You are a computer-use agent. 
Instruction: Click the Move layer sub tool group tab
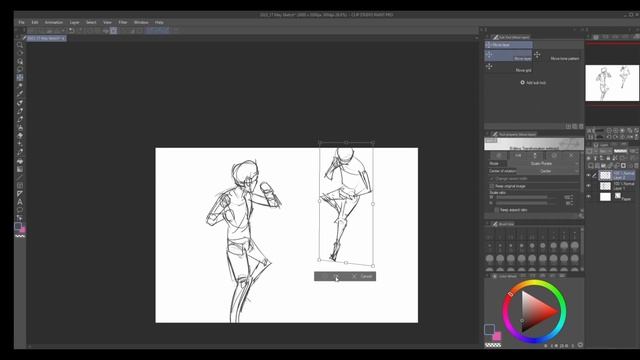click(509, 45)
